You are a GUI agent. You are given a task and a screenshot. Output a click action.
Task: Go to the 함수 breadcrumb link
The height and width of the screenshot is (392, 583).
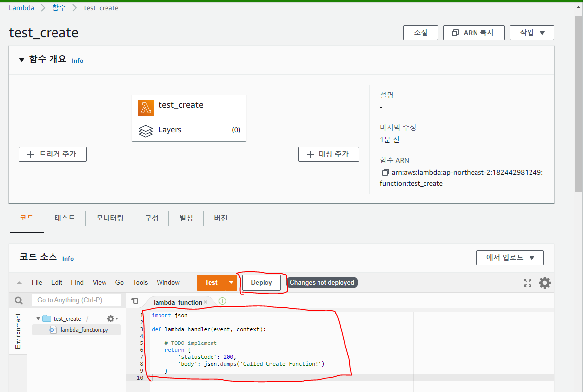59,8
